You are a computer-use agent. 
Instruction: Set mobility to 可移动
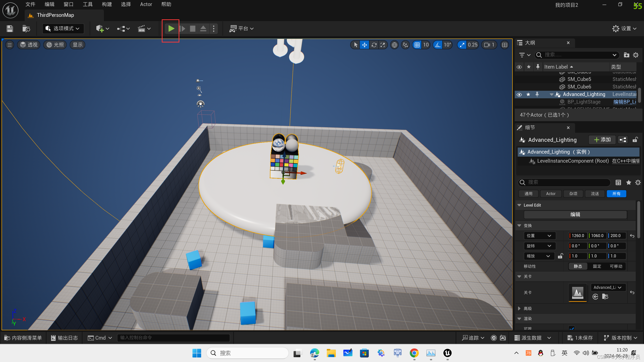[x=616, y=266]
